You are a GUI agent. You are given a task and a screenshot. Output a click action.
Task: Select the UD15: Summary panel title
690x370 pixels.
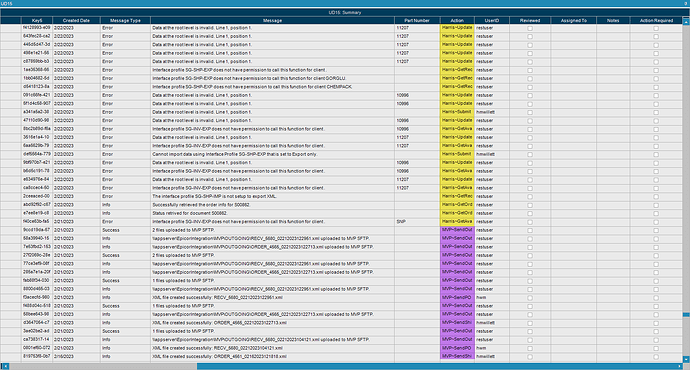[x=345, y=12]
